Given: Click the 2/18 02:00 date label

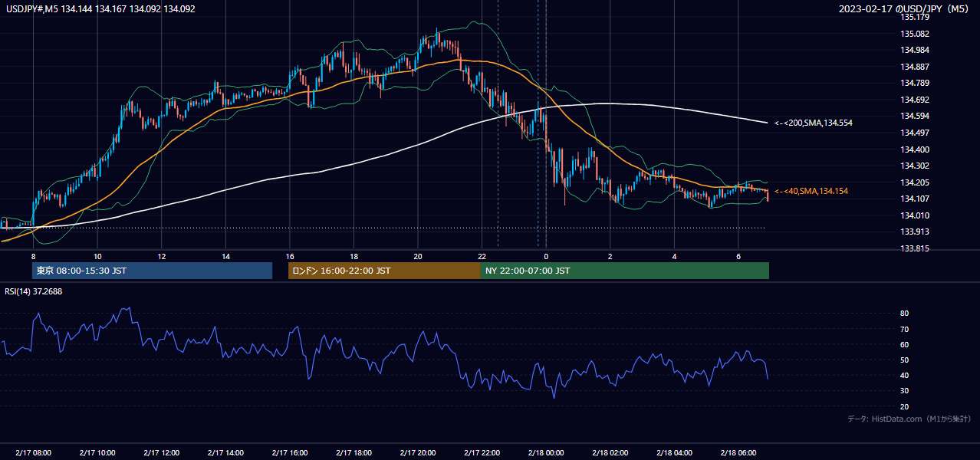Looking at the screenshot, I should click(610, 453).
